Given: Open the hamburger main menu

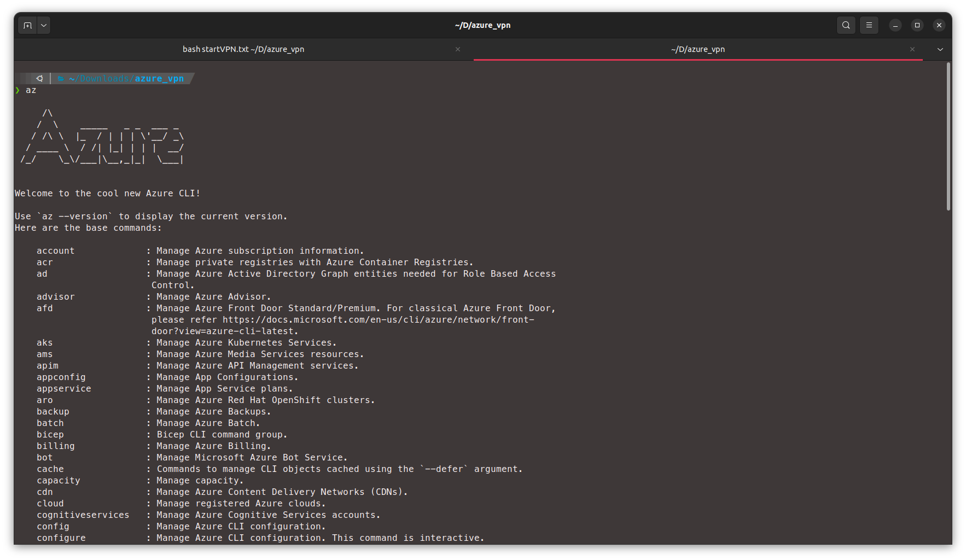Looking at the screenshot, I should (x=869, y=25).
